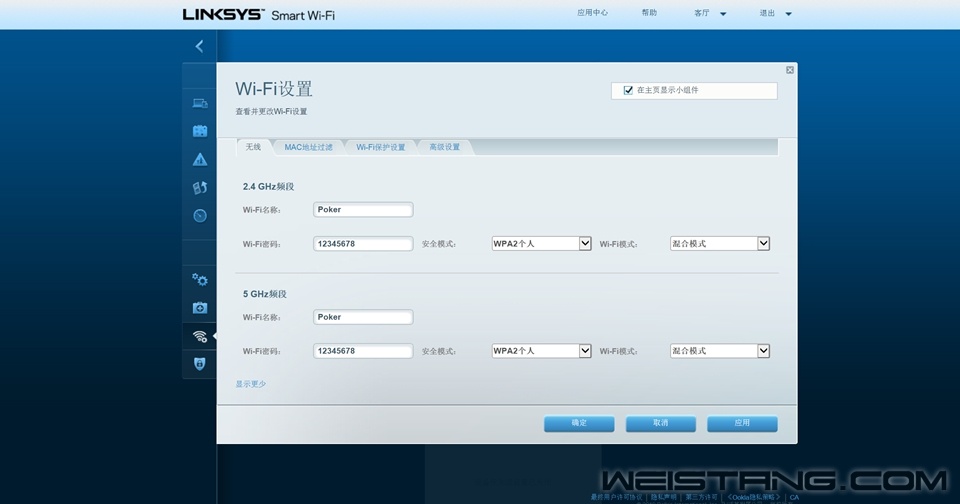Image resolution: width=960 pixels, height=504 pixels.
Task: Open the speed test gauge icon
Action: 200,215
